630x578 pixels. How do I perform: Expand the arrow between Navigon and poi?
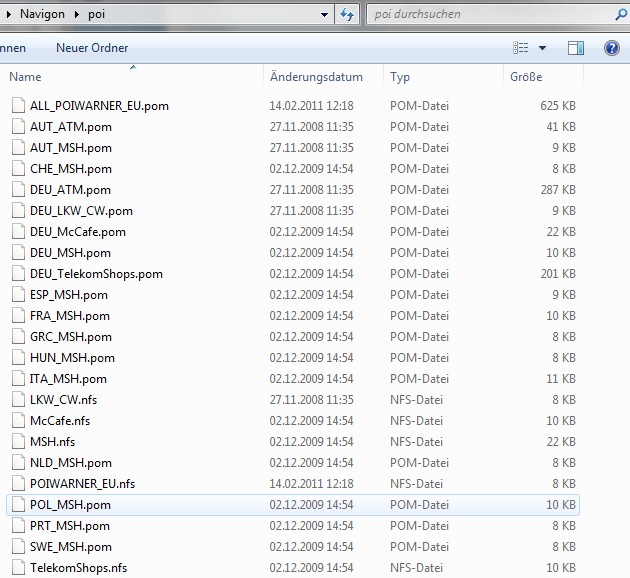pyautogui.click(x=76, y=14)
